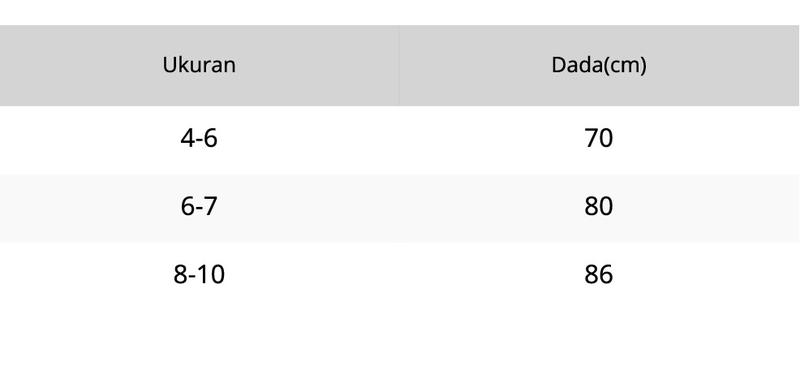The height and width of the screenshot is (366, 800).
Task: Click the chest value 70
Action: 598,138
